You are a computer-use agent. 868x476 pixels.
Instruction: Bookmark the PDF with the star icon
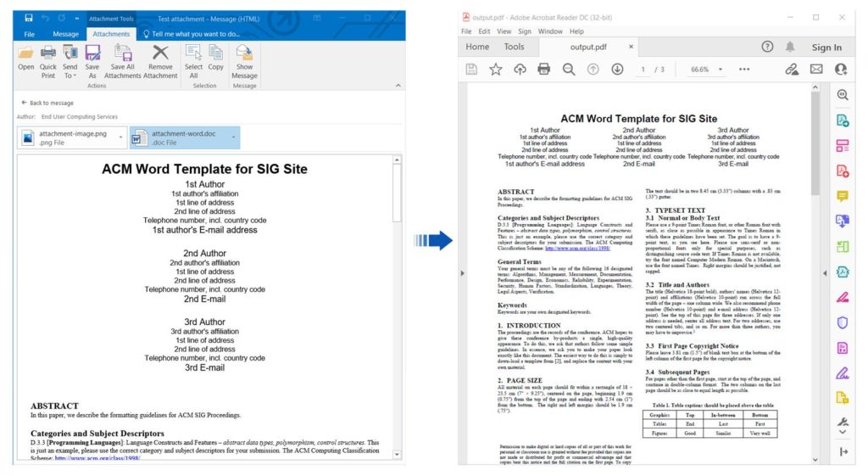tap(495, 70)
